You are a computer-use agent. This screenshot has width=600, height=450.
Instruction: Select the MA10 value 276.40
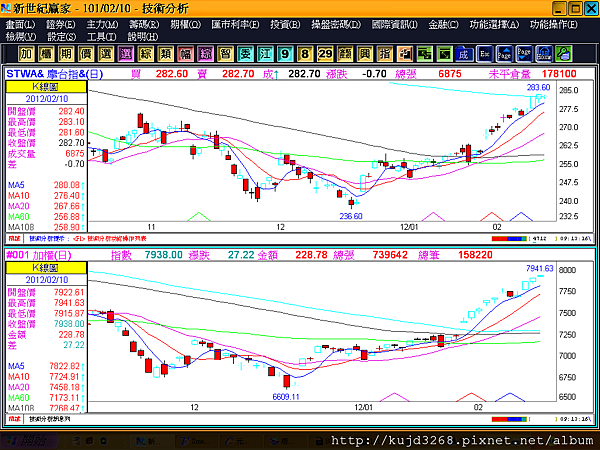point(66,196)
